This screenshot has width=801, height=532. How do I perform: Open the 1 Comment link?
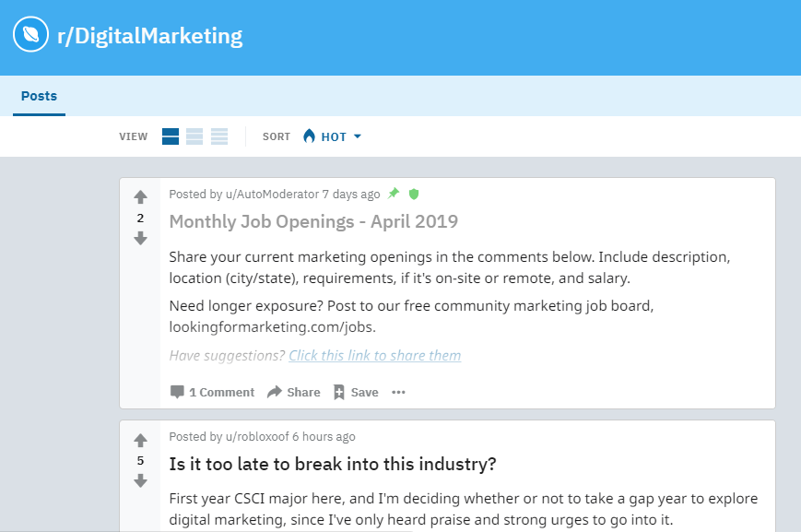pyautogui.click(x=212, y=393)
